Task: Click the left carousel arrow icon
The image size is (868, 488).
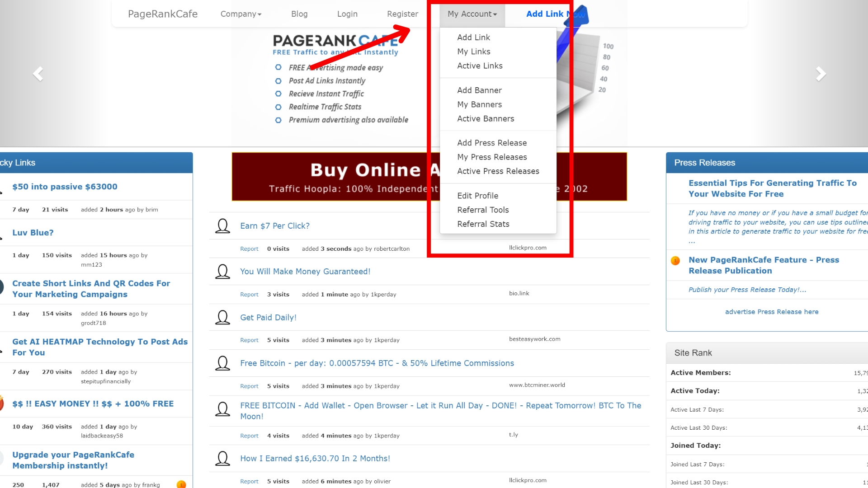Action: (x=38, y=74)
